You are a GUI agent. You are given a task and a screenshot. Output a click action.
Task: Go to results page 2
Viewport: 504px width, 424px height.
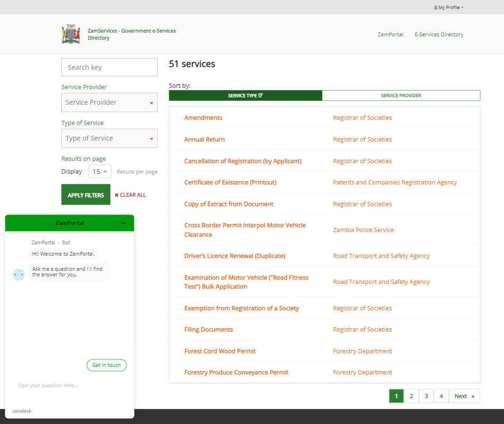[x=412, y=396]
